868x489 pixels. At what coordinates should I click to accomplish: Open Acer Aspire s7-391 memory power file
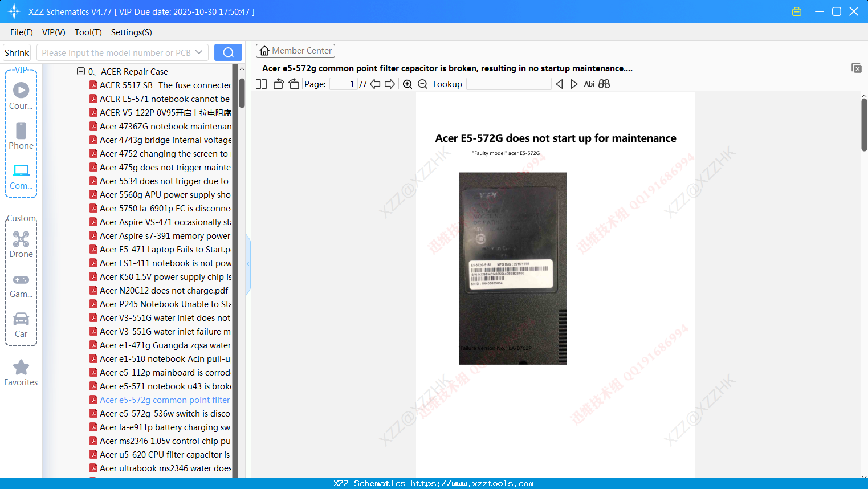point(160,236)
